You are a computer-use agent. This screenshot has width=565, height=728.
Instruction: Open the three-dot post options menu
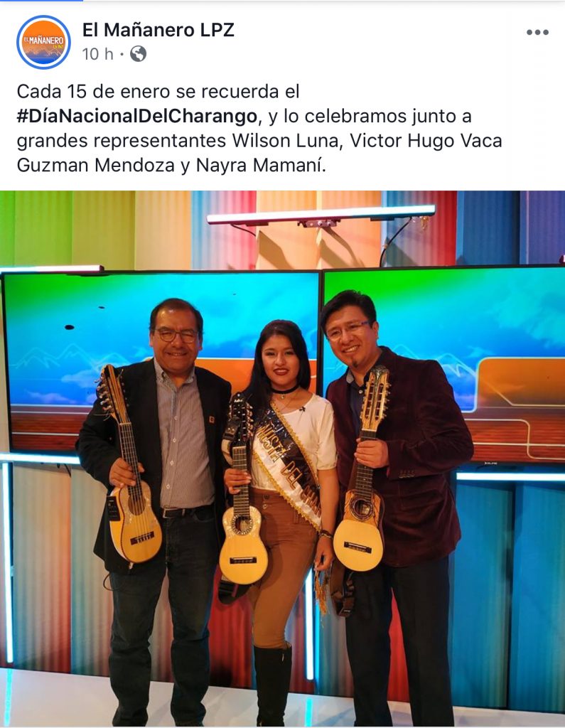pos(537,33)
